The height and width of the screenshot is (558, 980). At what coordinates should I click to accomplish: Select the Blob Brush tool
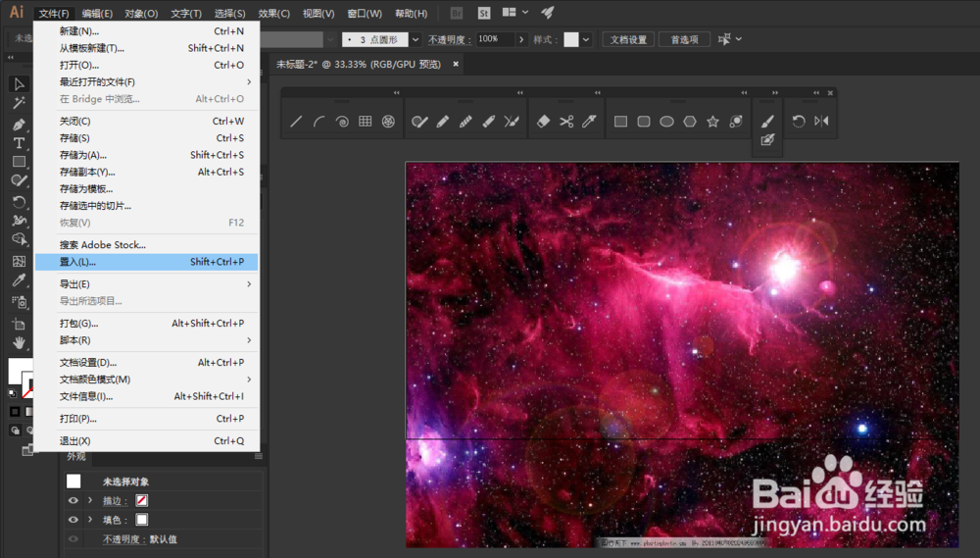click(x=767, y=139)
